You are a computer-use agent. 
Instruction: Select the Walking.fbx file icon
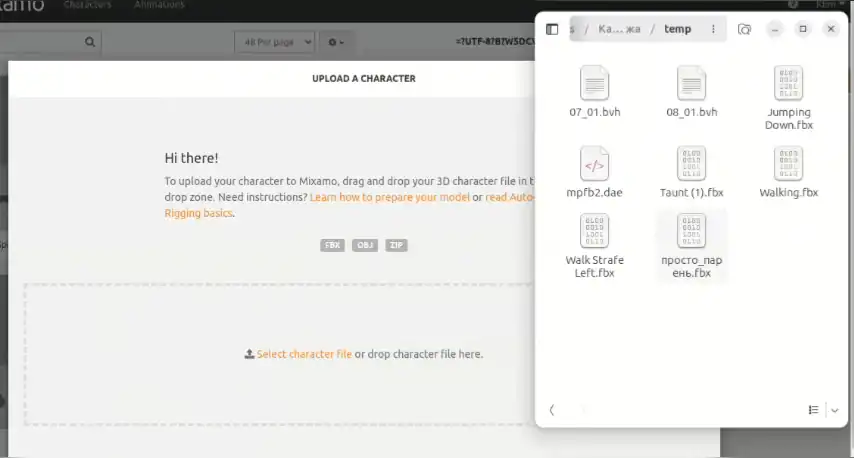(x=788, y=163)
